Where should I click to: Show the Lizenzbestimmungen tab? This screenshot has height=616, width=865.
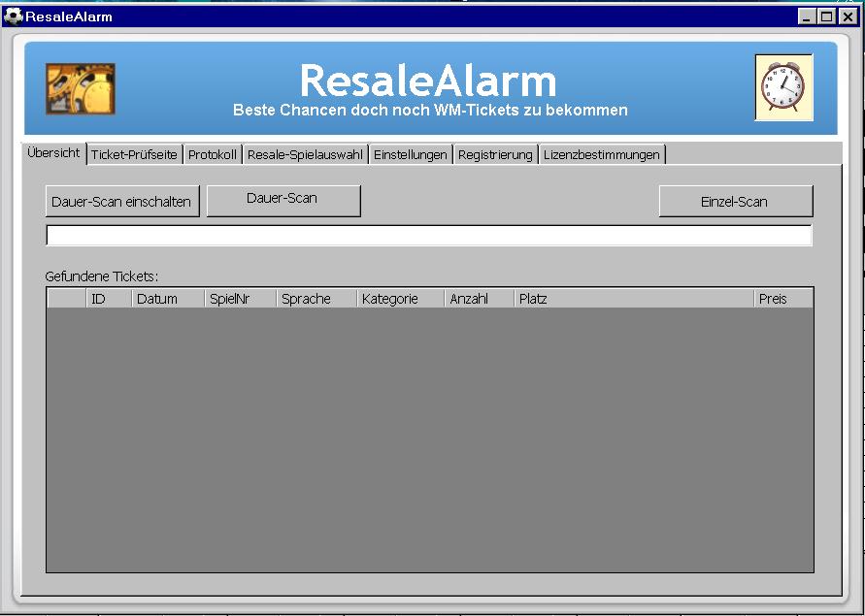[602, 155]
